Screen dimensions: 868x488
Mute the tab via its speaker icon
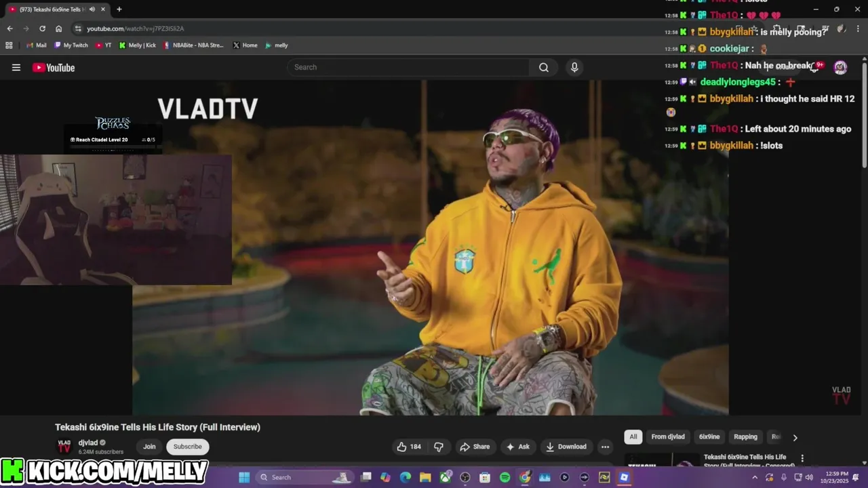pyautogui.click(x=92, y=9)
